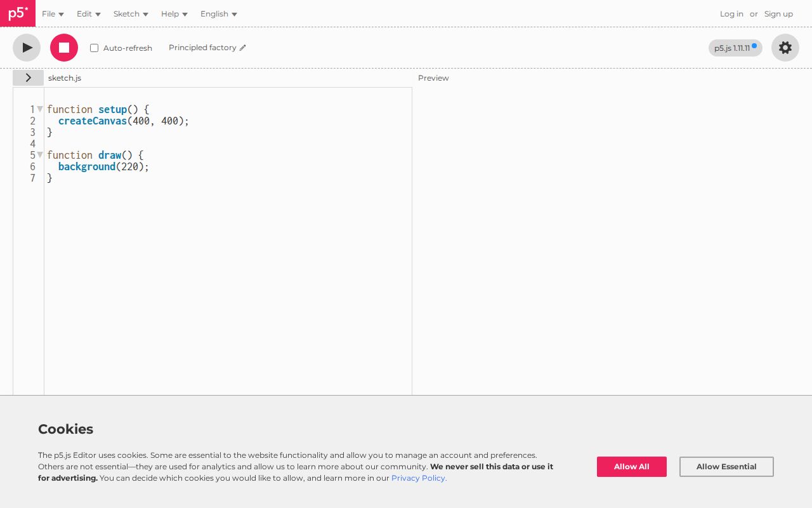
Task: Rename the sketch using the pencil icon
Action: (x=243, y=48)
